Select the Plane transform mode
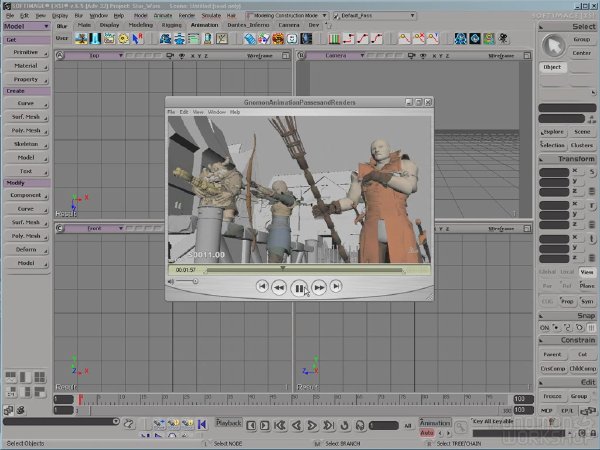The image size is (600, 450). point(587,286)
